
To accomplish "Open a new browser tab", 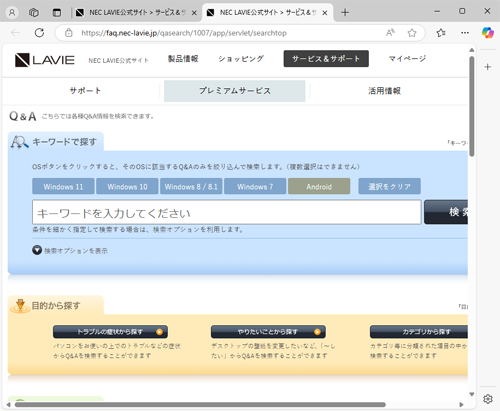I will click(345, 13).
